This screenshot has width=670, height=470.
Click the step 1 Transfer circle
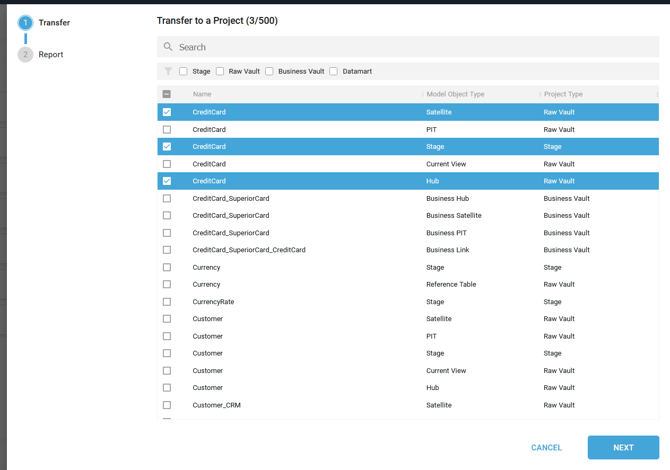(x=25, y=22)
